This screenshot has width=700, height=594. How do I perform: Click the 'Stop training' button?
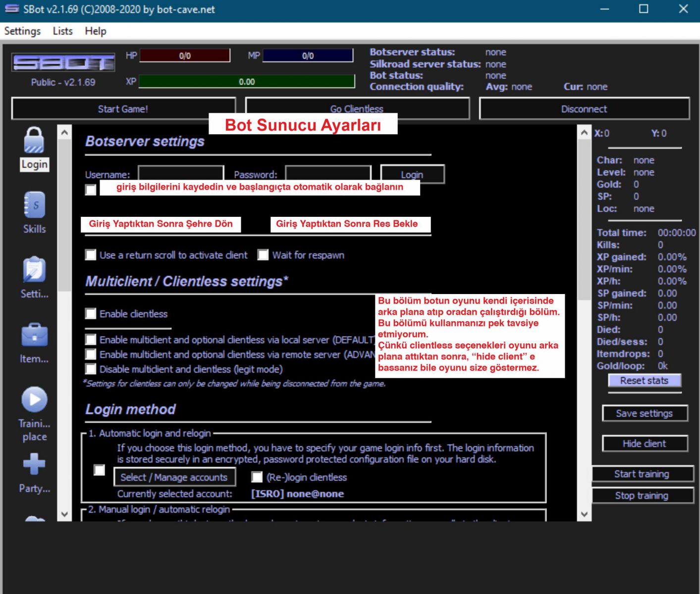click(x=642, y=495)
